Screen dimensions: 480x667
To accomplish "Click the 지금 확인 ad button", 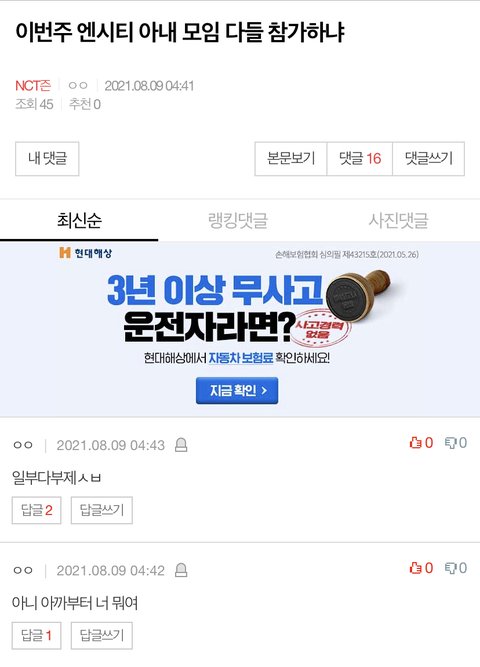I will click(x=237, y=391).
